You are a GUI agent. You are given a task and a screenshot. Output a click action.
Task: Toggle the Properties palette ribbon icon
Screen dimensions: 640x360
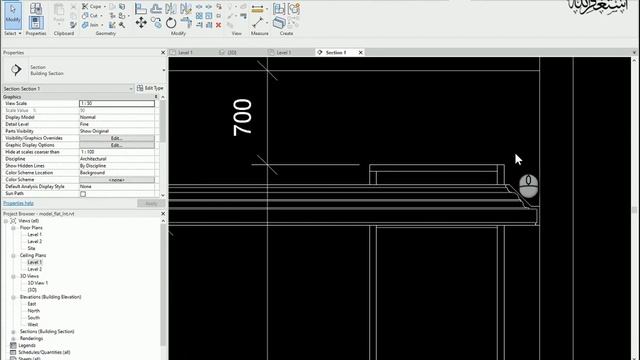pyautogui.click(x=36, y=22)
